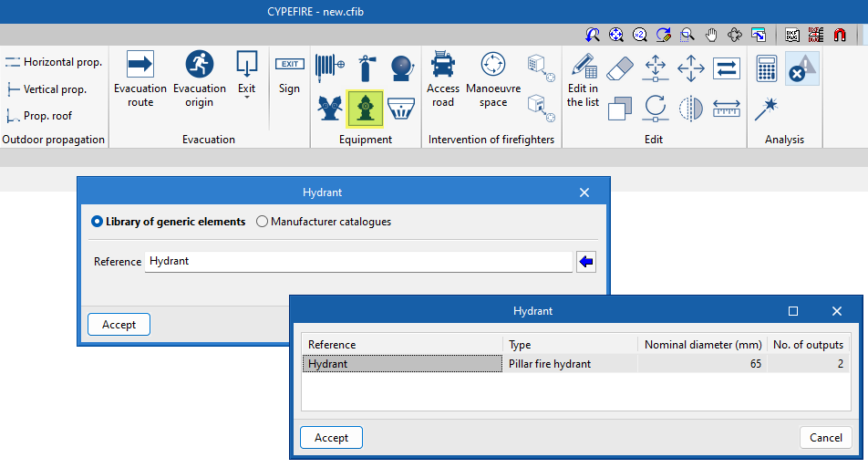Click the Reference text field
This screenshot has width=868, height=468.
pos(357,262)
